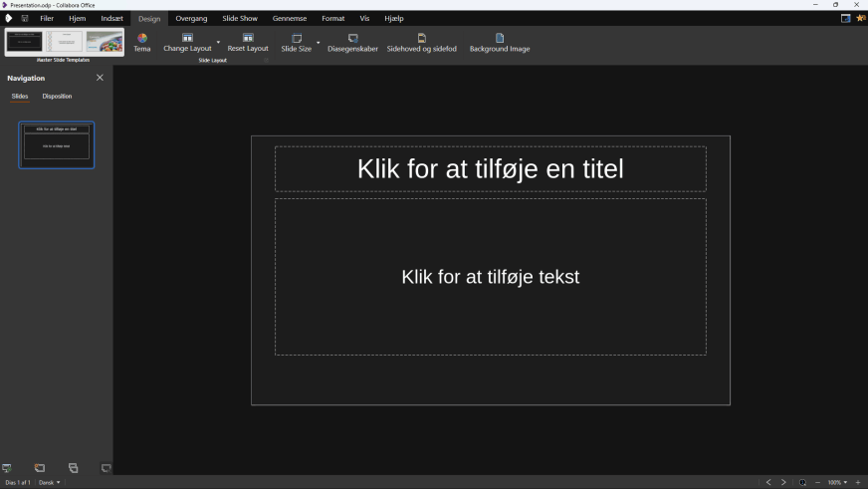Click the save icon in the menu bar
This screenshot has height=489, width=868.
click(x=25, y=18)
